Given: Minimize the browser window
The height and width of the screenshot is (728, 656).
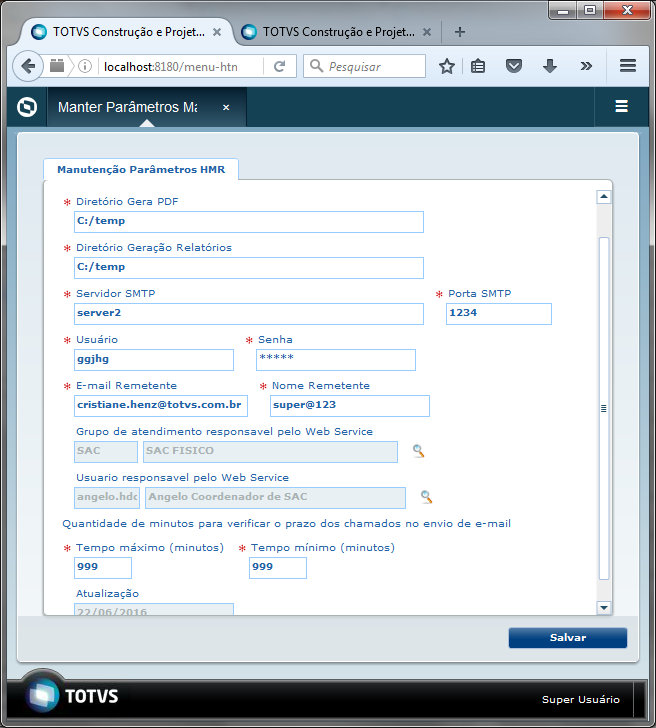Looking at the screenshot, I should pos(563,10).
